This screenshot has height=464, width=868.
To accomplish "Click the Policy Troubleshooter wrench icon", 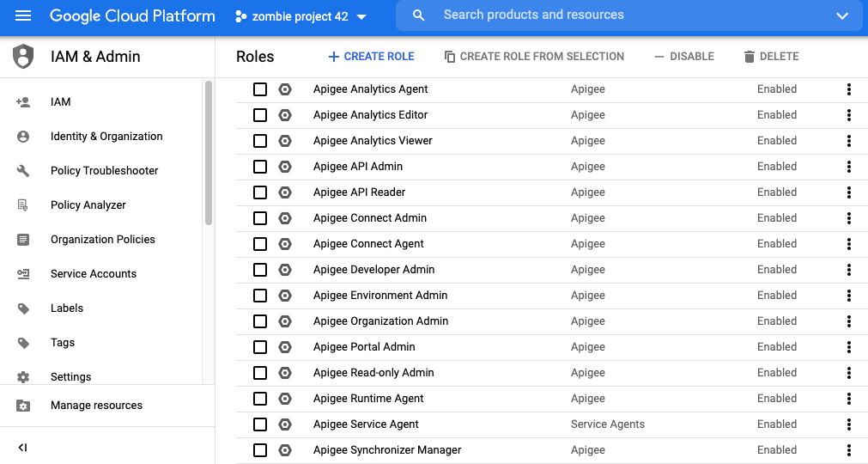I will pyautogui.click(x=23, y=171).
